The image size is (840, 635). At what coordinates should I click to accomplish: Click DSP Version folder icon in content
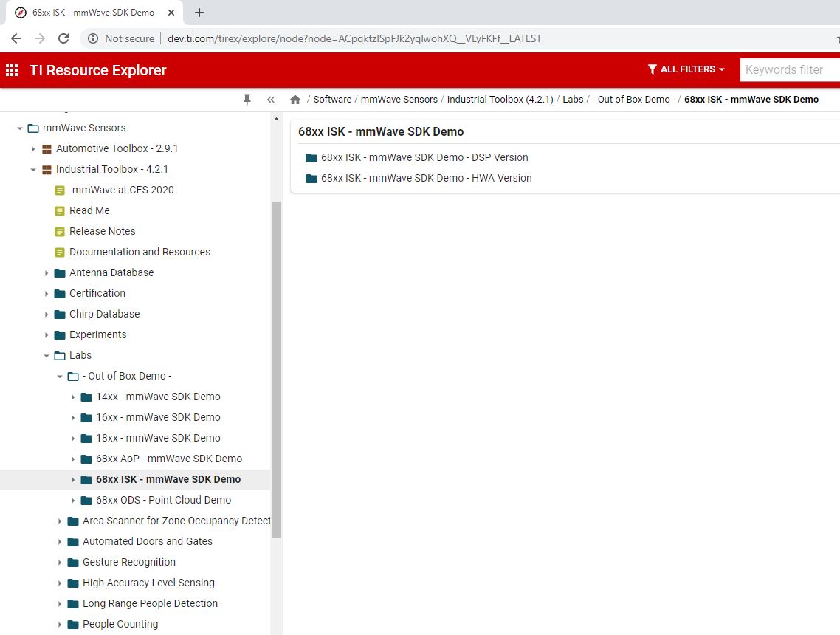(311, 157)
